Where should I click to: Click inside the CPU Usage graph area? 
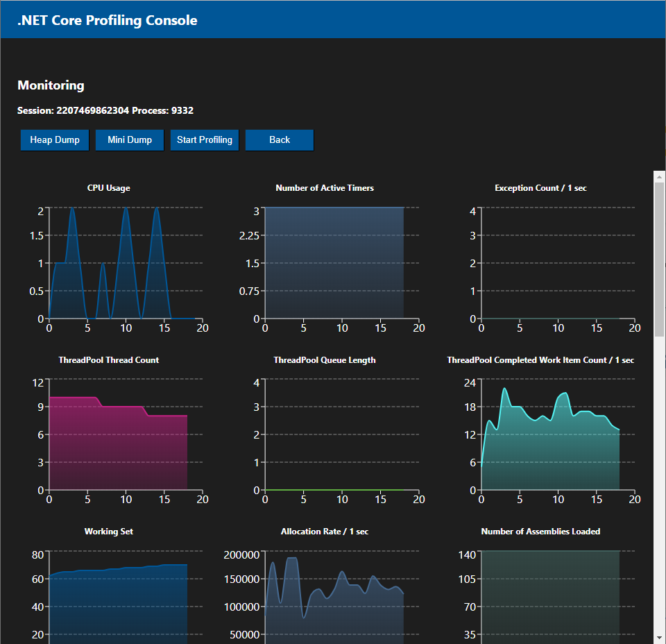pos(126,263)
